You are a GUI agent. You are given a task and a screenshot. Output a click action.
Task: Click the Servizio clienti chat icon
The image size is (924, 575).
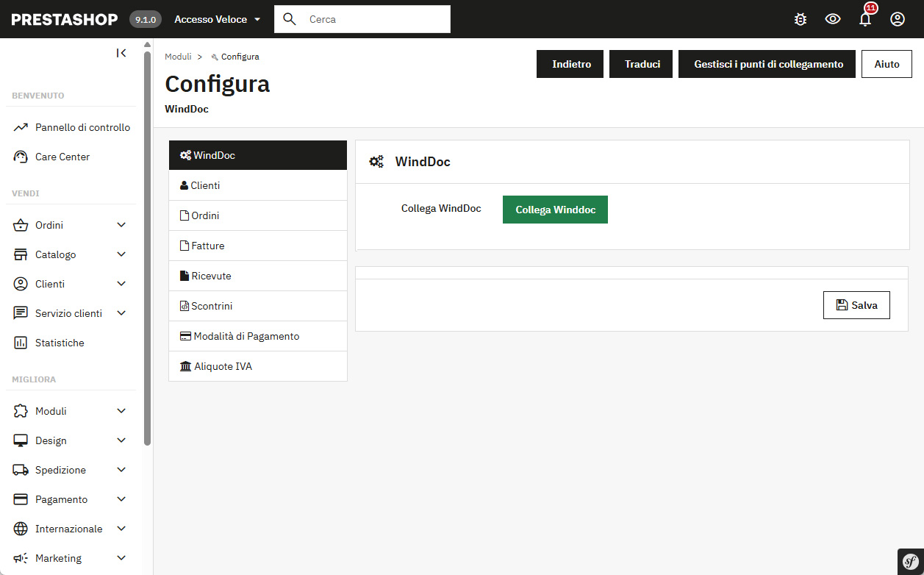pos(21,314)
